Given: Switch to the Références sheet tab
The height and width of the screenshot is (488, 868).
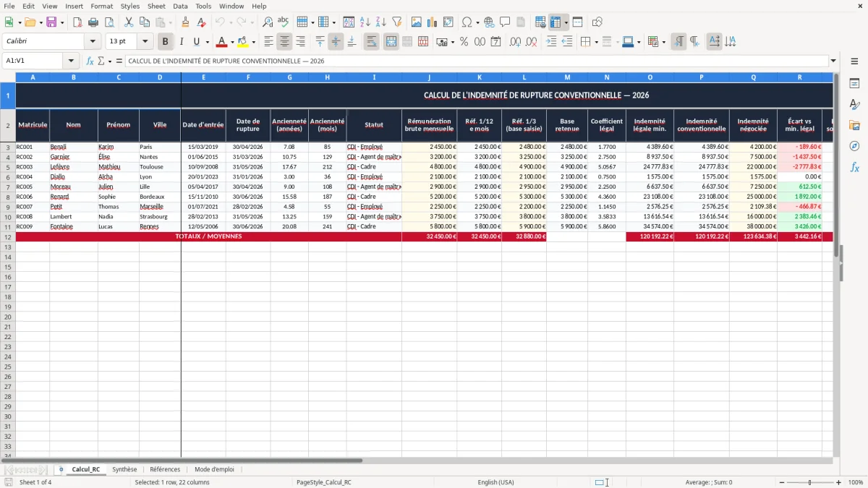Looking at the screenshot, I should 165,469.
